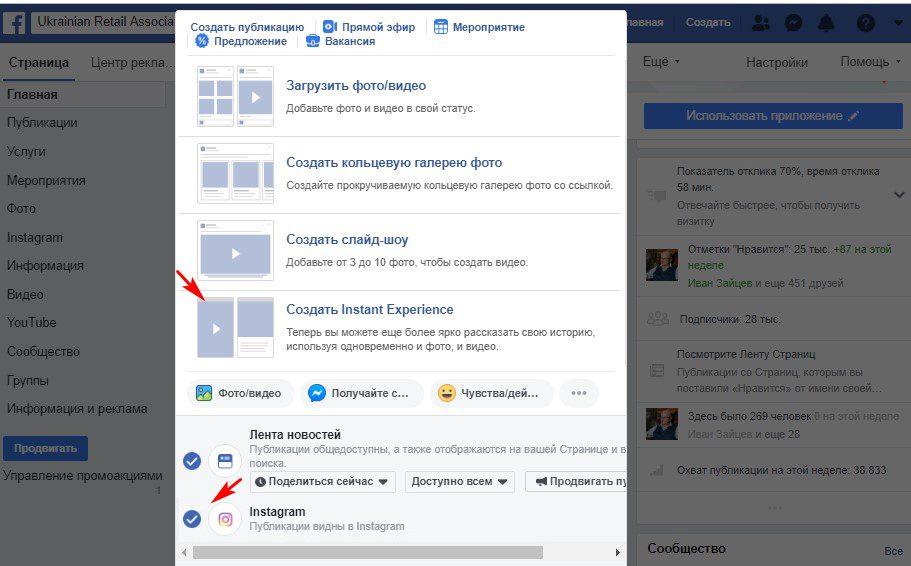911x566 pixels.
Task: Click the blue Продвигать button
Action: click(45, 448)
